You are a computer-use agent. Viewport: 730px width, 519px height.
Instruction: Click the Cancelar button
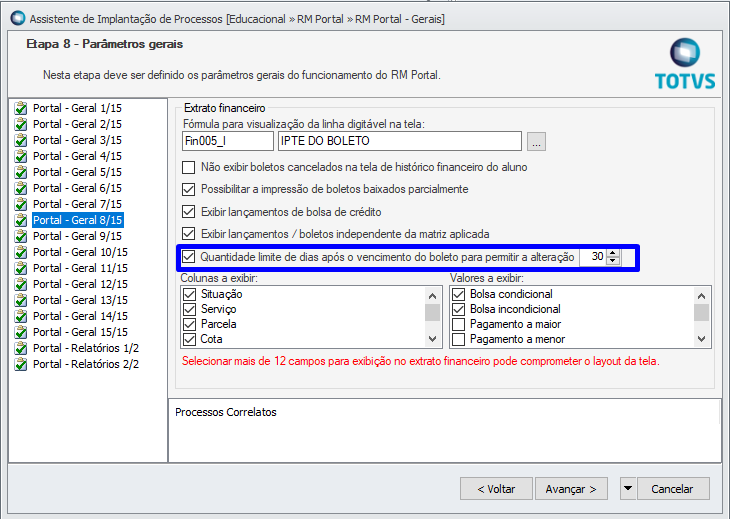672,489
